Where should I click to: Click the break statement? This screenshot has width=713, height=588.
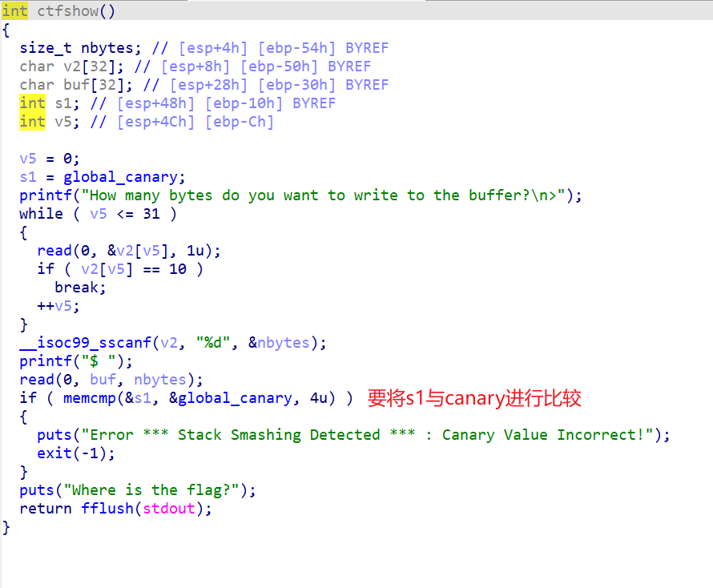(79, 288)
